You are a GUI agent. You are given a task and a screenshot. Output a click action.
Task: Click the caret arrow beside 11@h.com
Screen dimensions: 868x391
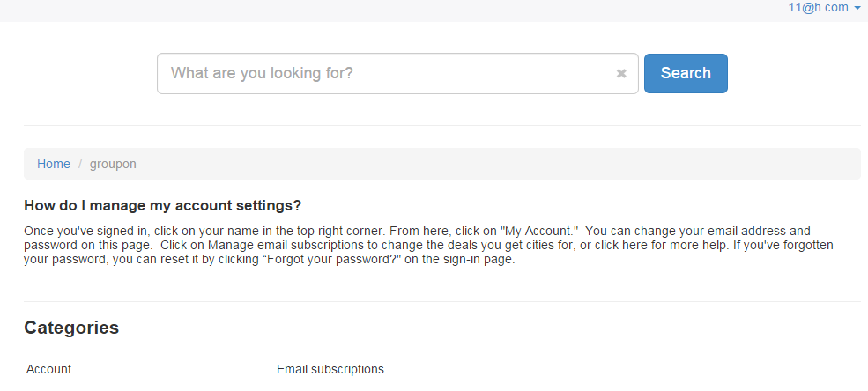point(857,8)
